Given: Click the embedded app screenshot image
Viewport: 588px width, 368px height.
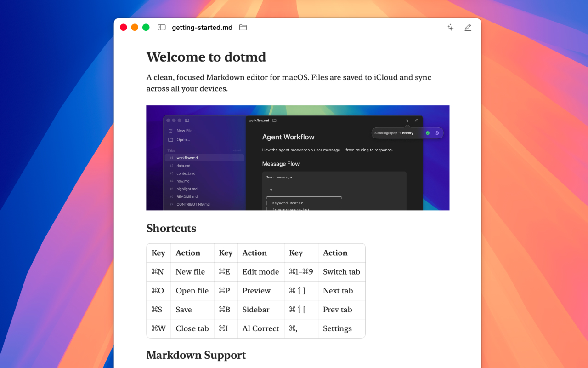Looking at the screenshot, I should (298, 158).
